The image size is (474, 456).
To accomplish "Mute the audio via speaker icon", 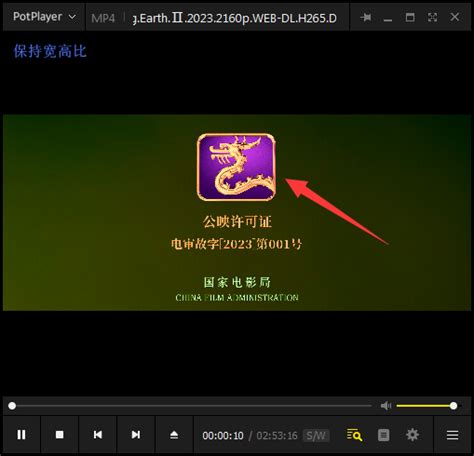I will [386, 406].
